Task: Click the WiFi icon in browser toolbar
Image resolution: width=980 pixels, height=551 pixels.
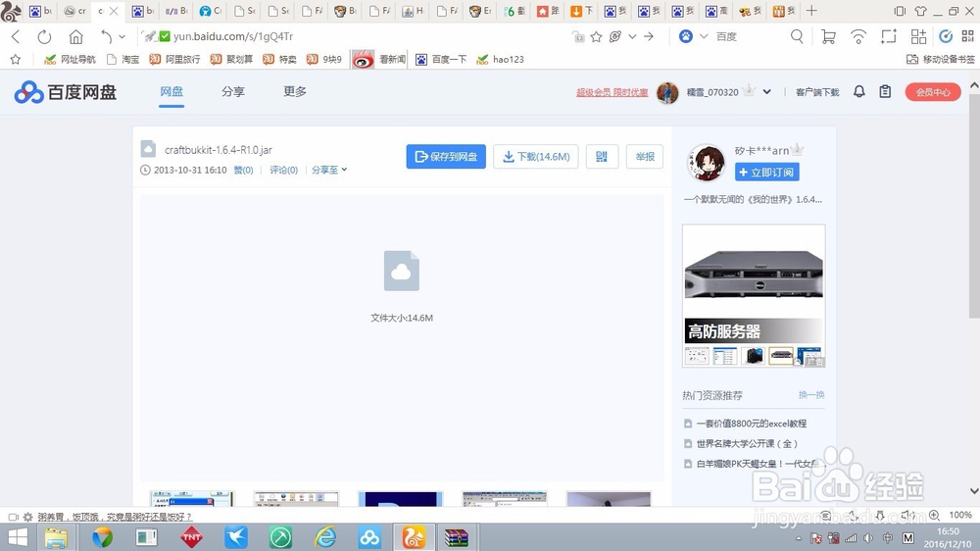Action: [858, 37]
